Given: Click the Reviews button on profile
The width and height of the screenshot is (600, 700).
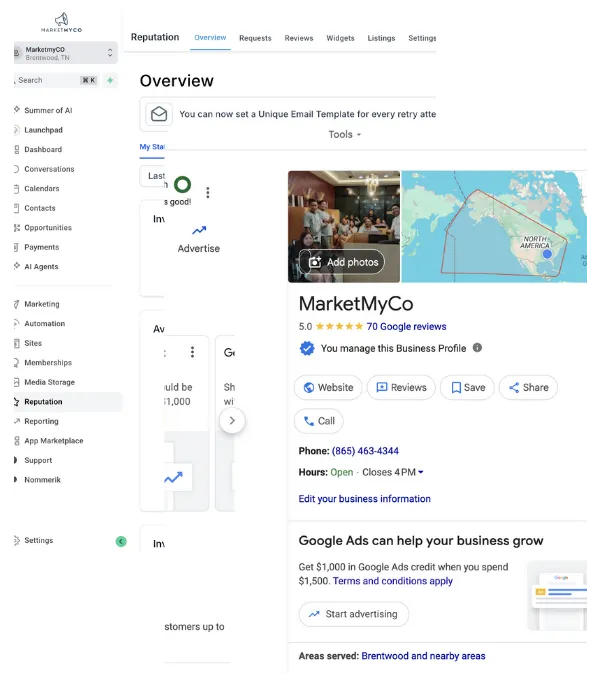Looking at the screenshot, I should tap(401, 388).
